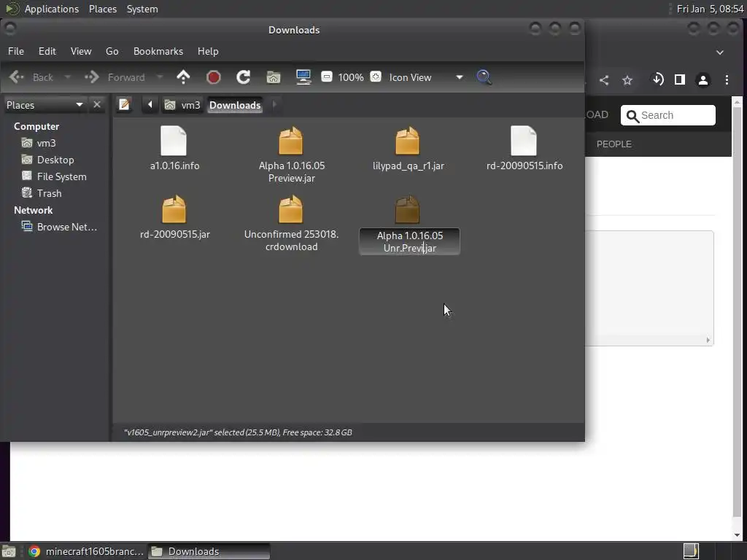The image size is (747, 560).
Task: Open the Computer icon in toolbar
Action: pos(303,77)
